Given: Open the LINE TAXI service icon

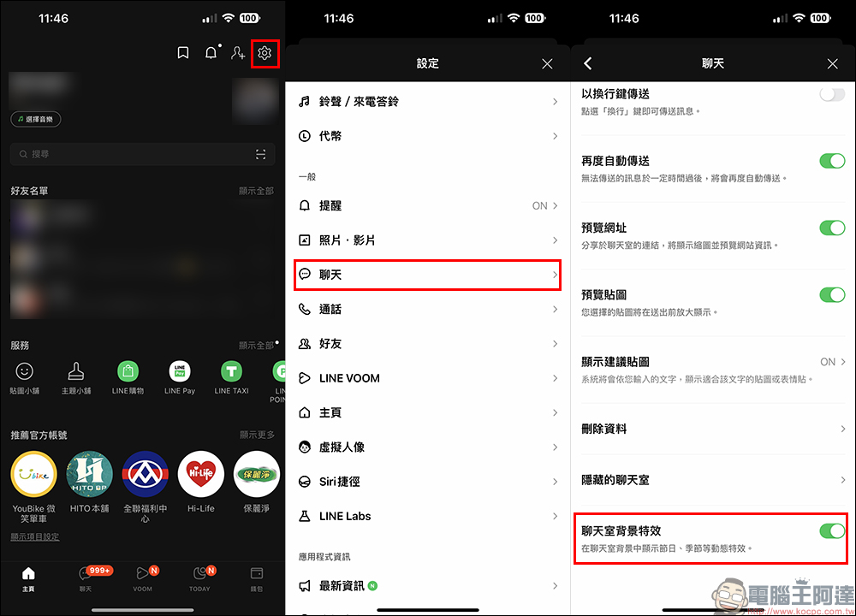Looking at the screenshot, I should click(231, 372).
